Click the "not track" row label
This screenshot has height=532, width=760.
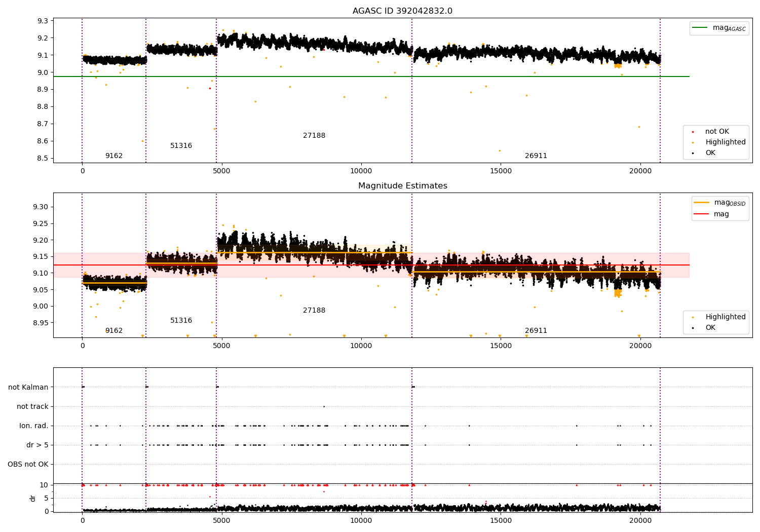(32, 407)
